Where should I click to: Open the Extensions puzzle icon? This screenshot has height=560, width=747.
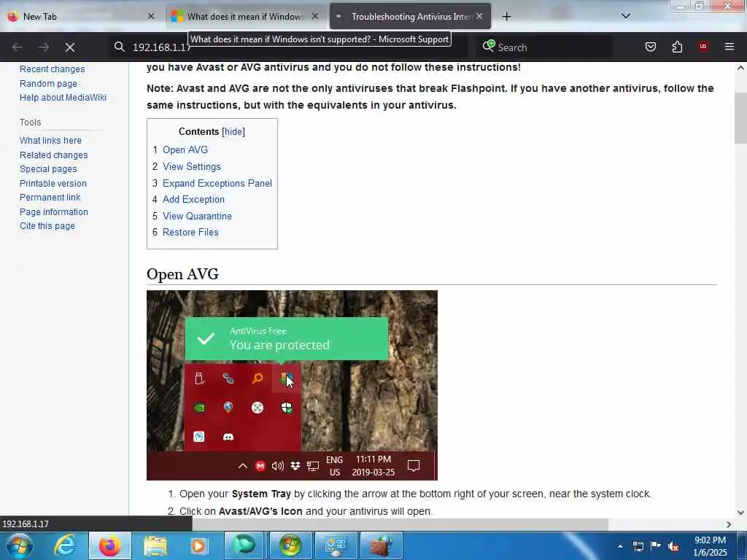point(677,47)
